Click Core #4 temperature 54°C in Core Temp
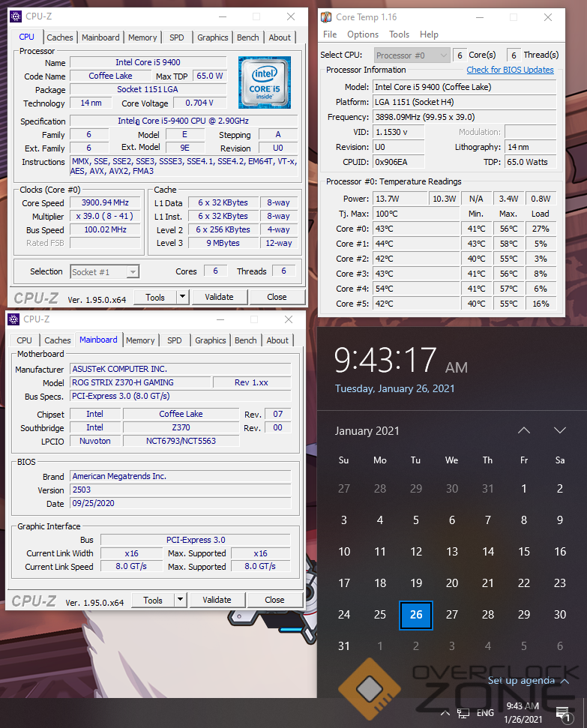Viewport: 587px width, 728px height. (x=416, y=289)
